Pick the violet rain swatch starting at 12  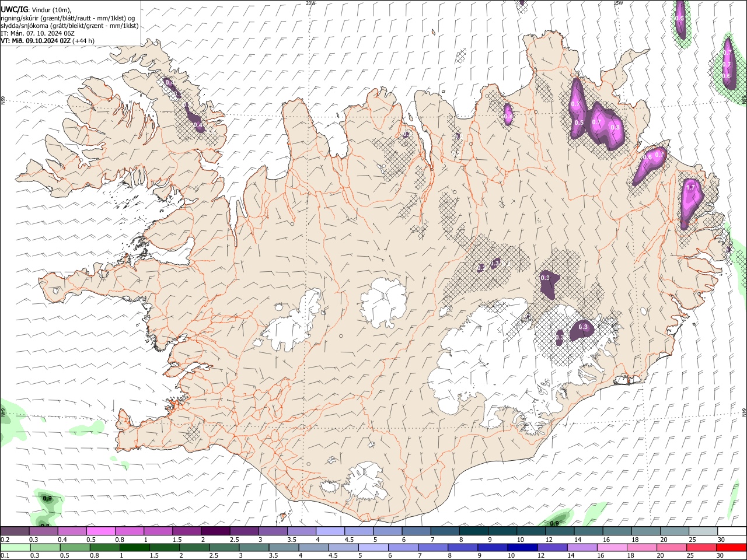[x=552, y=547]
